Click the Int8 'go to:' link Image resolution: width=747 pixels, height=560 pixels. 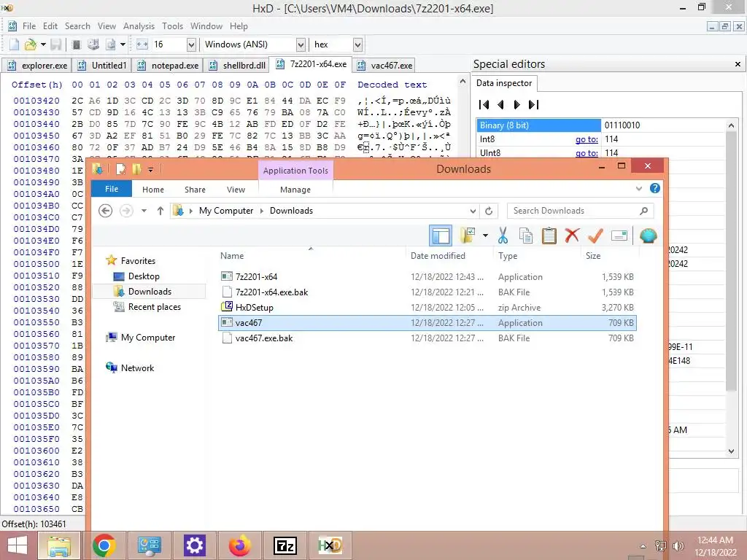tap(587, 139)
